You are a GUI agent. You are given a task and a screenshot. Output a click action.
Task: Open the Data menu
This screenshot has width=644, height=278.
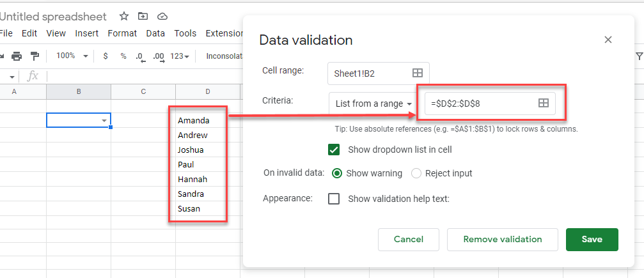[x=155, y=33]
